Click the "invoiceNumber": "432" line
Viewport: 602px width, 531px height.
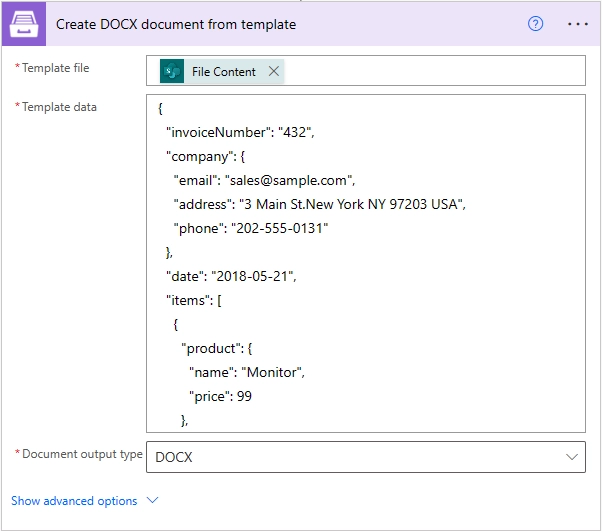[240, 132]
